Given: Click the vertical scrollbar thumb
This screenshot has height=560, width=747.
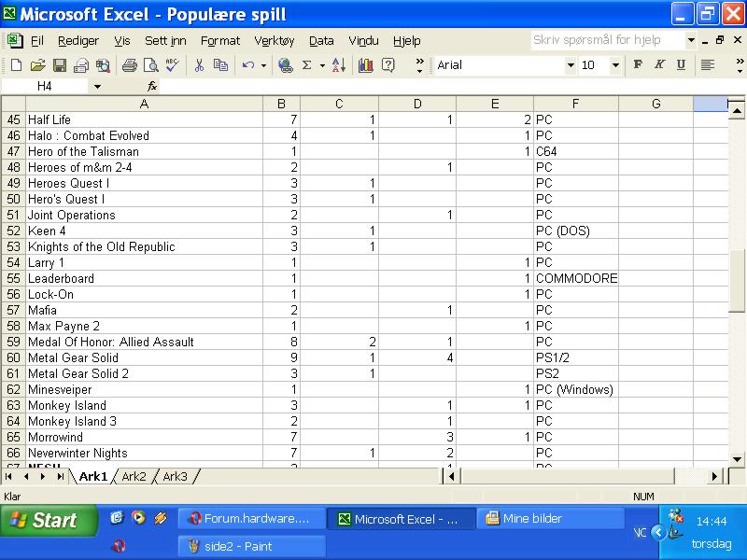Looking at the screenshot, I should (x=737, y=279).
